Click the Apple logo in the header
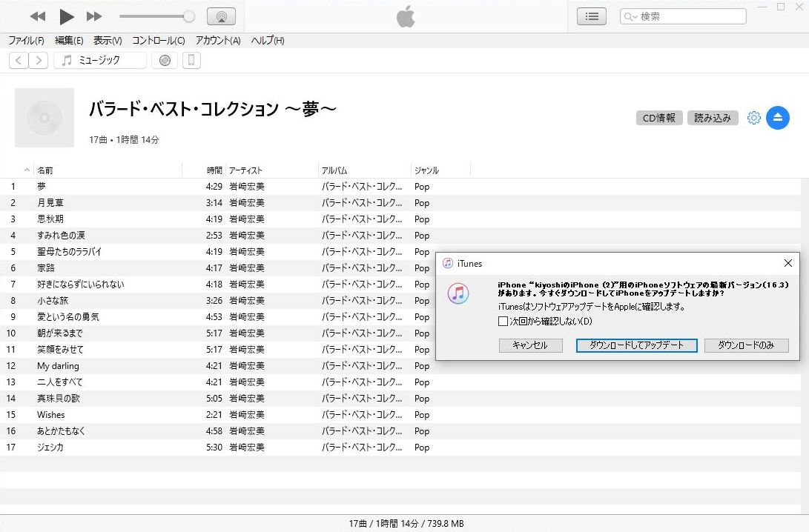Screen dimensions: 809x532 coord(406,16)
